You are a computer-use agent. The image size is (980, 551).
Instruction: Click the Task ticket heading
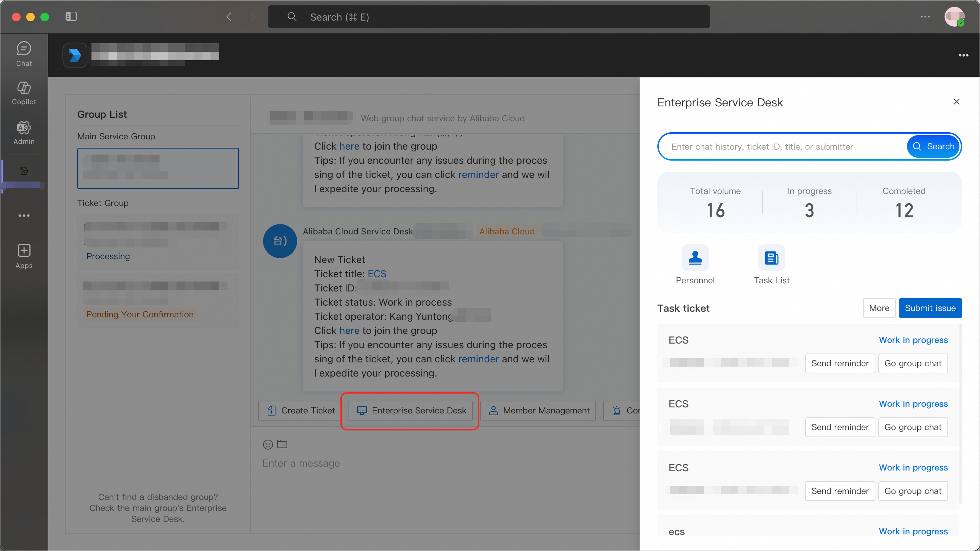pyautogui.click(x=683, y=308)
